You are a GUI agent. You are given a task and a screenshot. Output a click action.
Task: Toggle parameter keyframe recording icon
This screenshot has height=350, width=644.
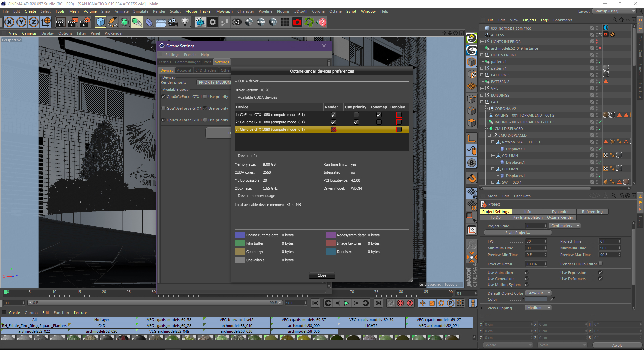point(451,303)
